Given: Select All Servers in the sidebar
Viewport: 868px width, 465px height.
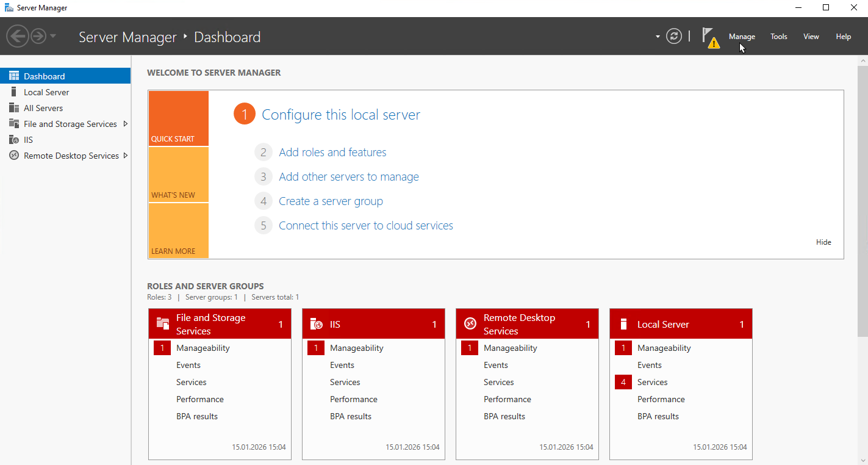Looking at the screenshot, I should pos(43,108).
